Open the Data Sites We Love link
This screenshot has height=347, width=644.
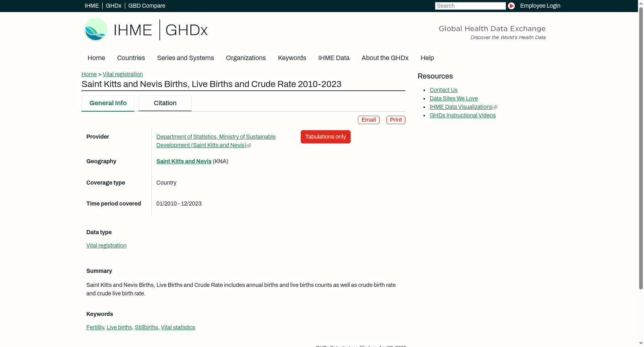[454, 98]
